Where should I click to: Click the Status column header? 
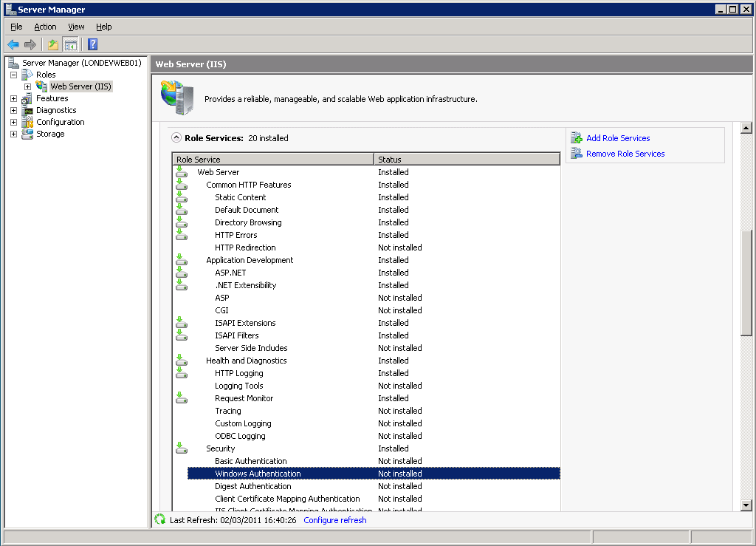tap(467, 159)
